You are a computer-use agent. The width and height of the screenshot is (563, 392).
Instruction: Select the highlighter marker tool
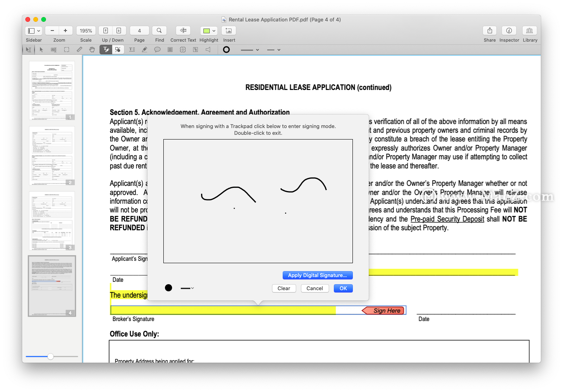[145, 50]
